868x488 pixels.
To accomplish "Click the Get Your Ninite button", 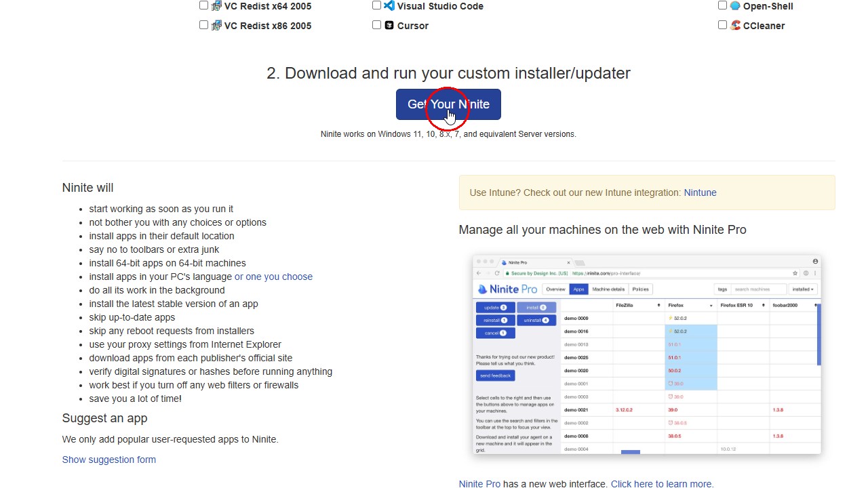I will (448, 104).
